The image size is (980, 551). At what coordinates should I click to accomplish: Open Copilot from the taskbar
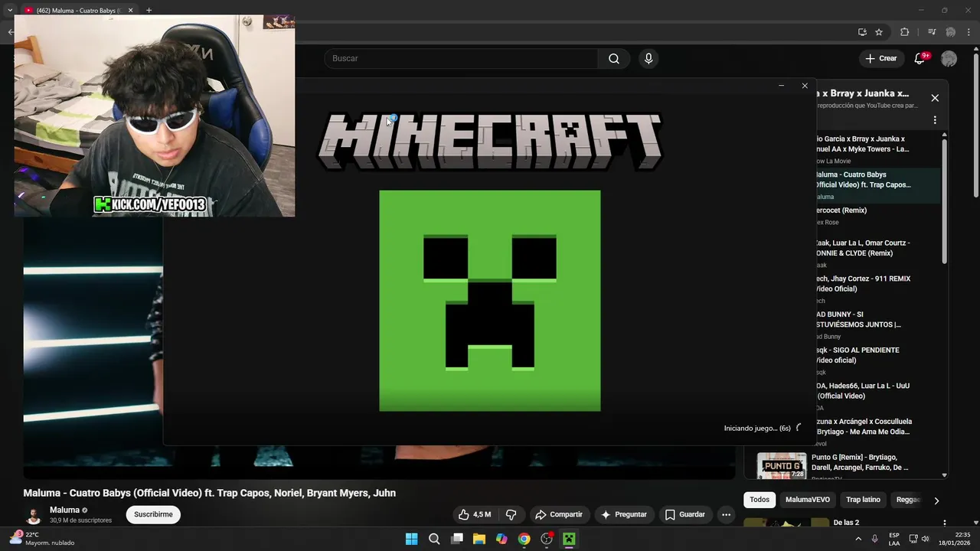[x=501, y=539]
